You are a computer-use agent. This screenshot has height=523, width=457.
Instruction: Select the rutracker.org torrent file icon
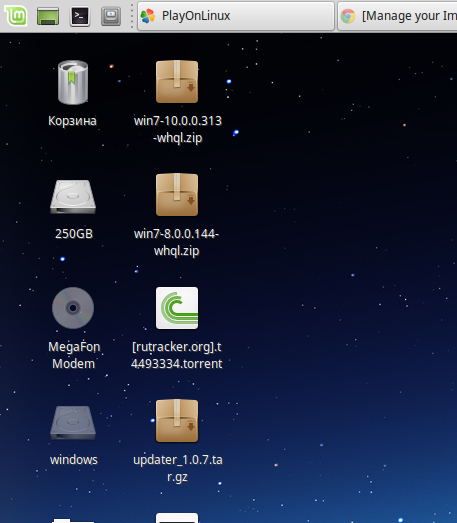[x=177, y=308]
